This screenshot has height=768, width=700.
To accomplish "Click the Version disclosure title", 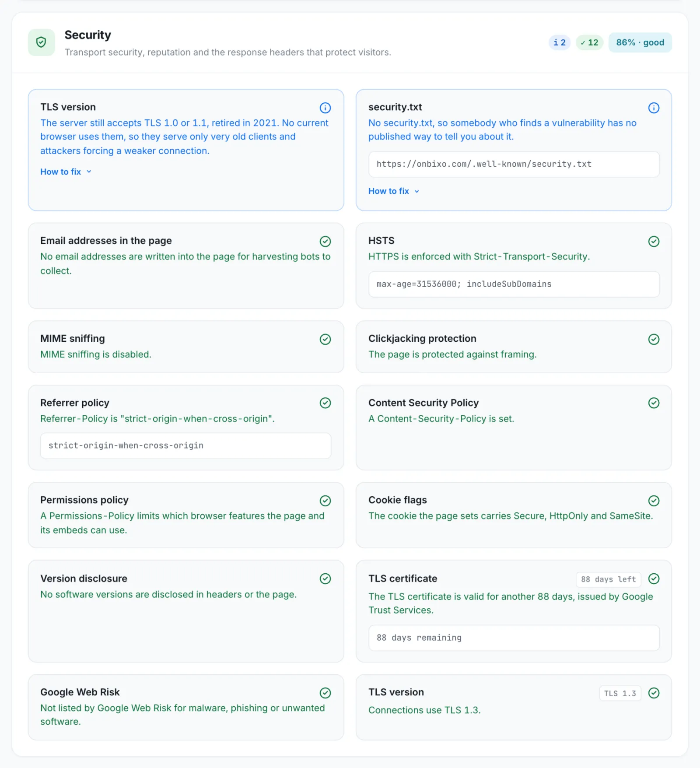I will pyautogui.click(x=84, y=579).
